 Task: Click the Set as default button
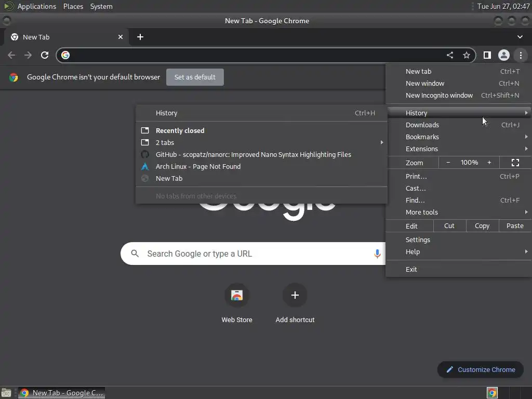[x=195, y=77]
